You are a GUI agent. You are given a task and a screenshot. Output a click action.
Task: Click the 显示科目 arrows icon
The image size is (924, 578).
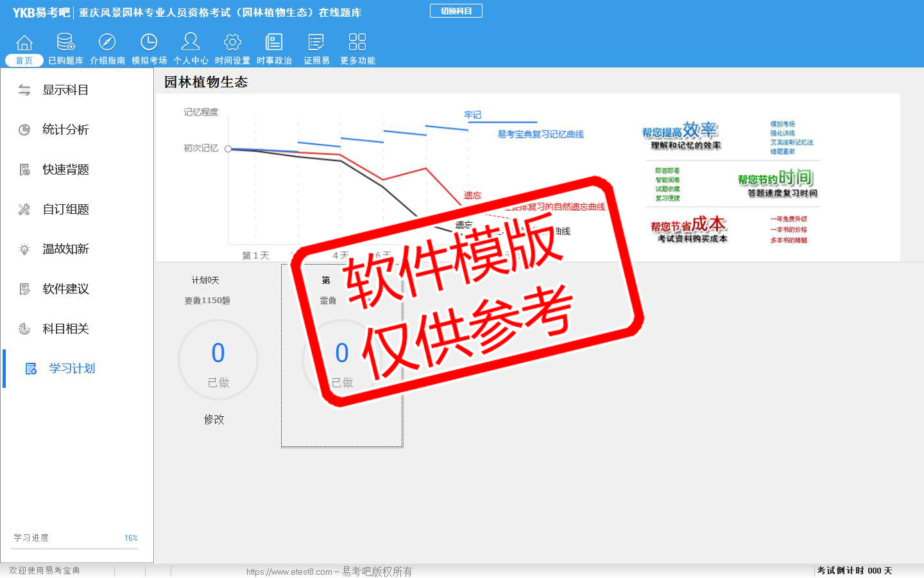24,90
